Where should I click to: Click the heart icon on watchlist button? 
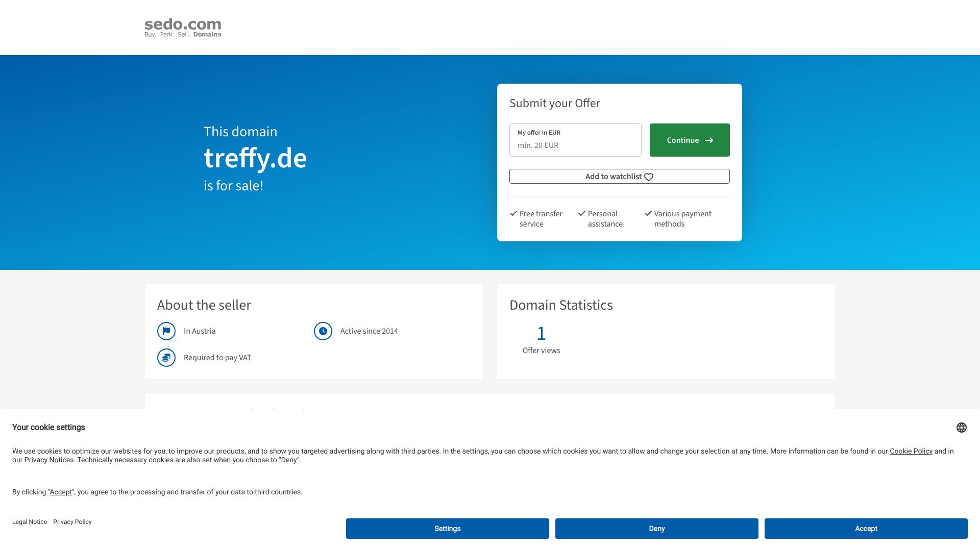point(649,177)
